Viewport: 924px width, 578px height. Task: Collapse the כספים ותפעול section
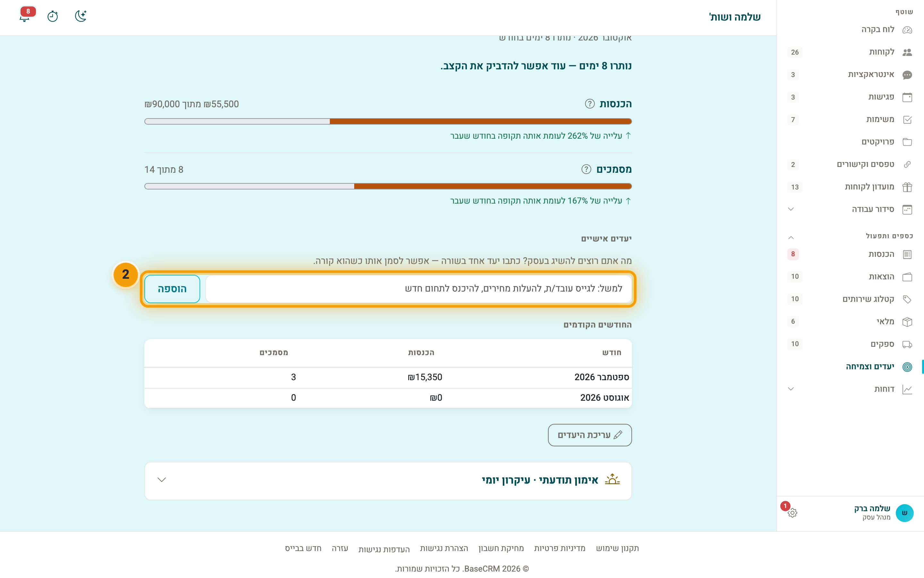(x=791, y=237)
